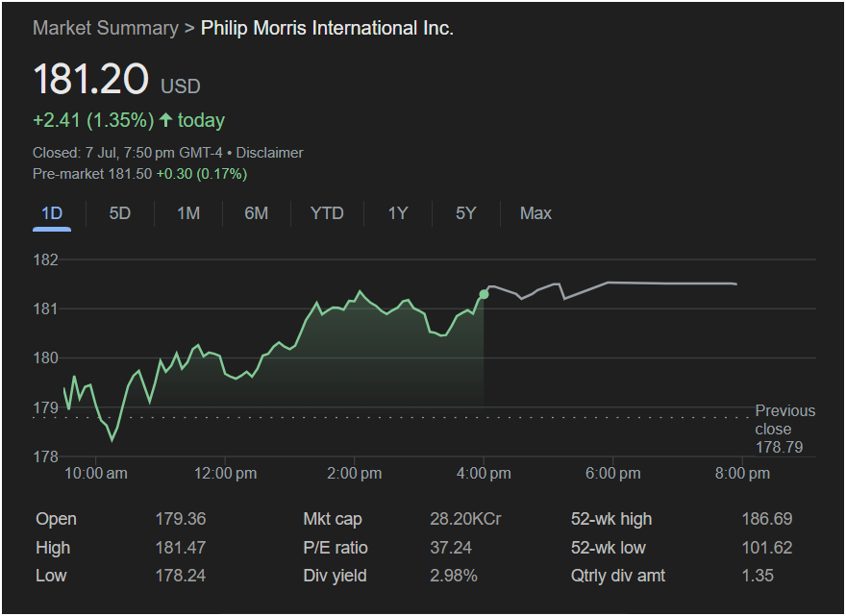Click the 181.20 current price
Screen dimensions: 846x616
(x=90, y=79)
